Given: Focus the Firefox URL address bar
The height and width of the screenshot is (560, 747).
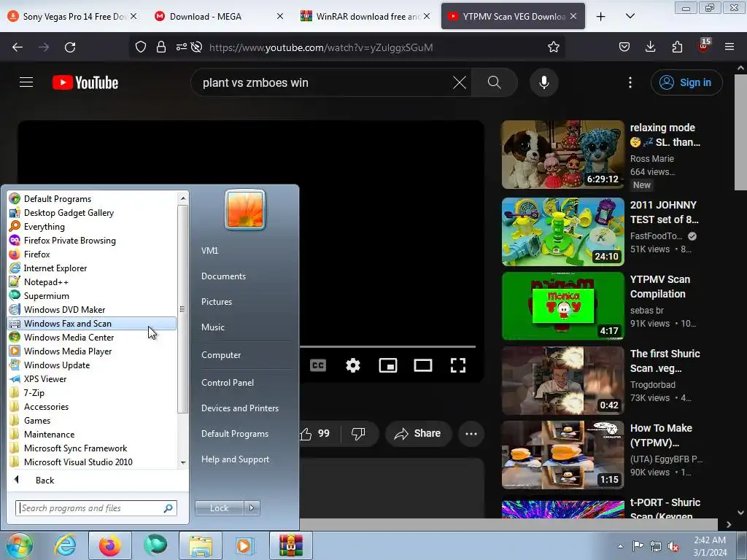Looking at the screenshot, I should pos(371,47).
